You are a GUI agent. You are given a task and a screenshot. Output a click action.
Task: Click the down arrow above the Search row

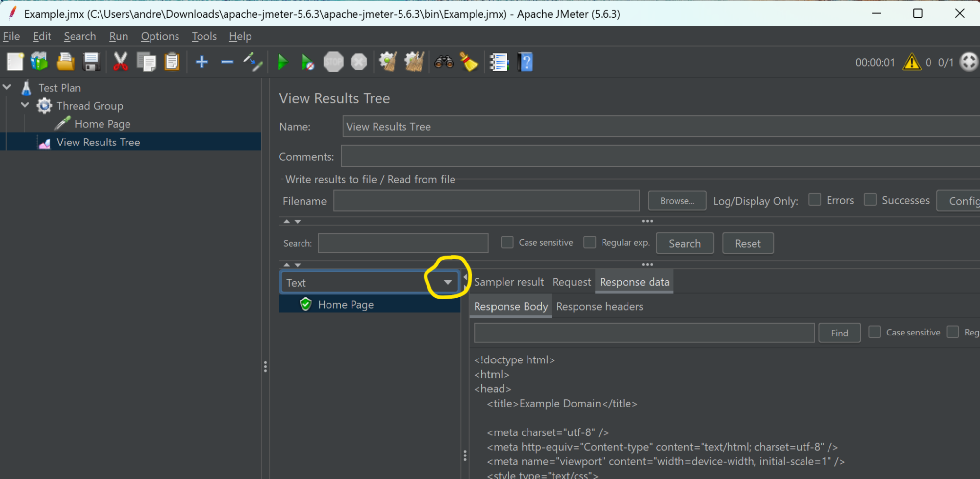pyautogui.click(x=298, y=222)
